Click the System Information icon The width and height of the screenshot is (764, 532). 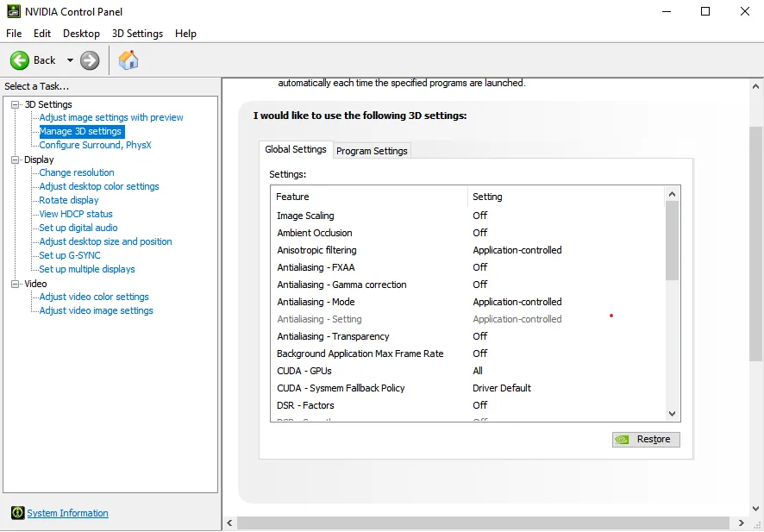pyautogui.click(x=17, y=512)
